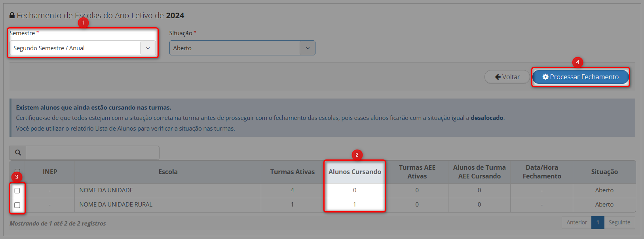
Task: Go to the Seguinte page
Action: click(x=619, y=222)
